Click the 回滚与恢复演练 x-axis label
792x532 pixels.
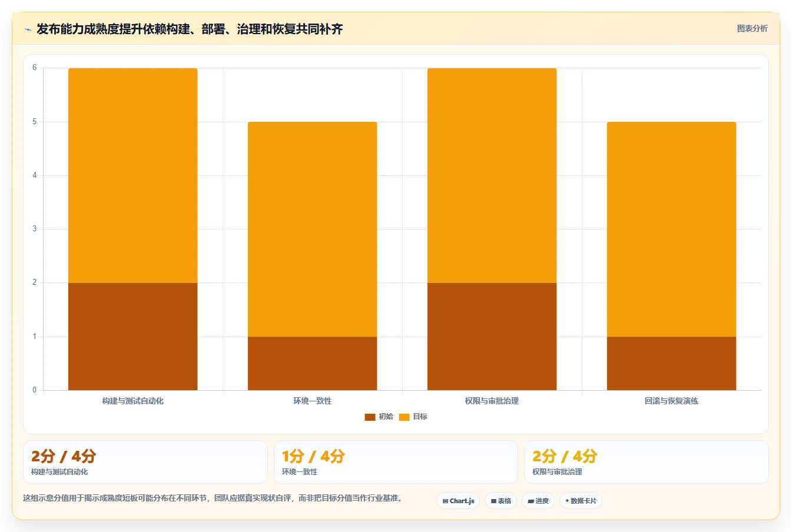(671, 401)
